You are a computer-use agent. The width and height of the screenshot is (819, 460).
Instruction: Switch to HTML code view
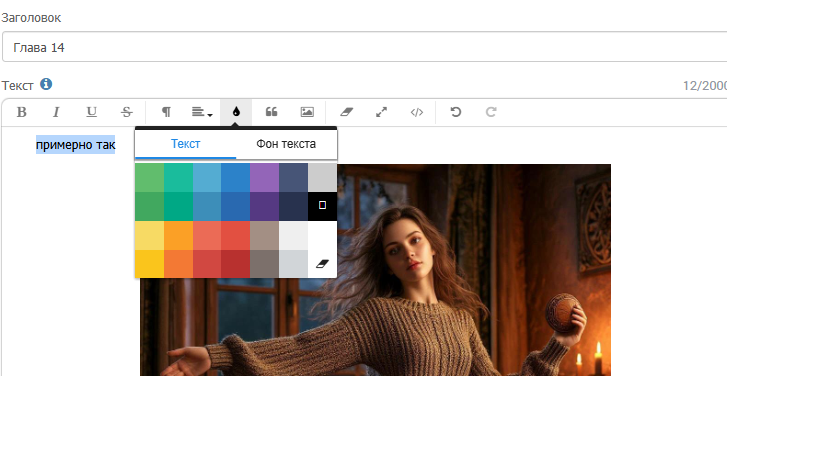417,112
